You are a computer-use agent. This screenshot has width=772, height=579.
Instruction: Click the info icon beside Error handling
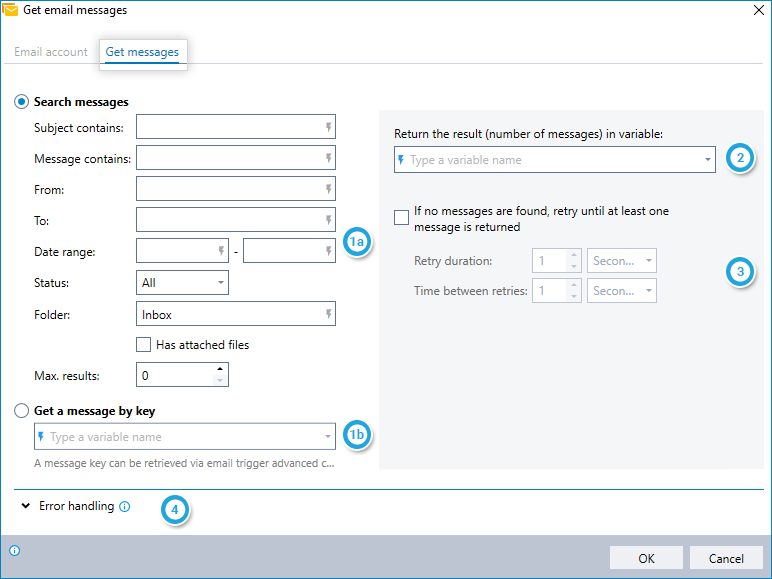click(x=125, y=507)
